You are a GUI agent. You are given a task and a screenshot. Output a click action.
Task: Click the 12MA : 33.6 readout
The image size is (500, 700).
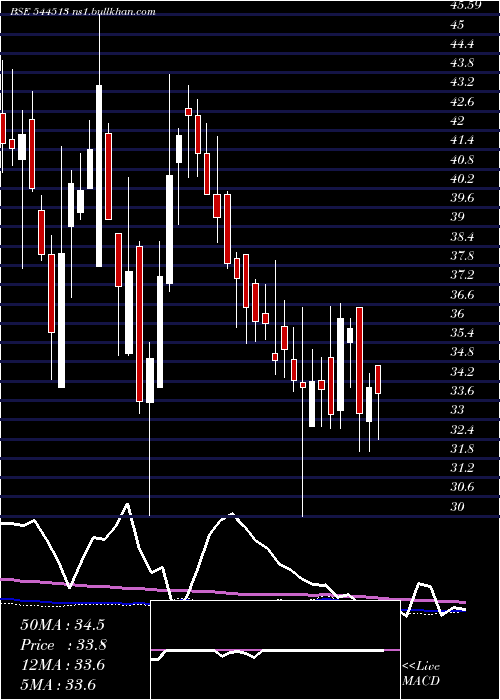click(62, 665)
